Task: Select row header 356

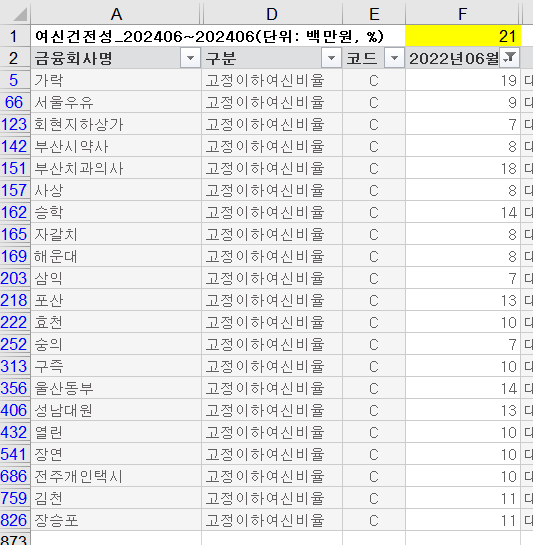Action: click(x=15, y=388)
